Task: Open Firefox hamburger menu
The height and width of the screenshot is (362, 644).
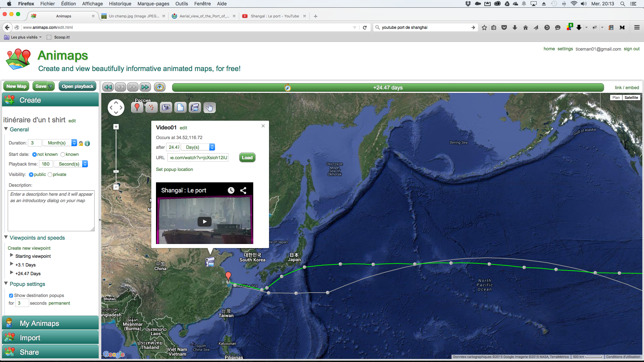Action: [x=637, y=27]
